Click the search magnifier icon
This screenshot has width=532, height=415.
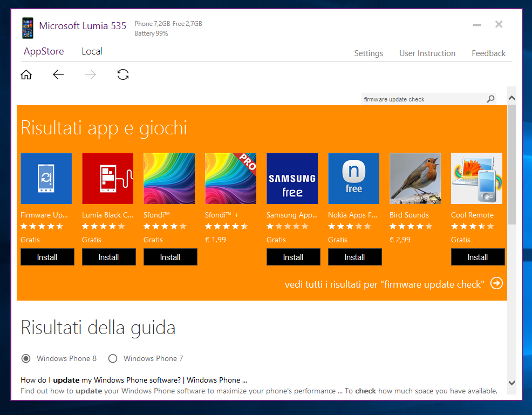pos(490,99)
